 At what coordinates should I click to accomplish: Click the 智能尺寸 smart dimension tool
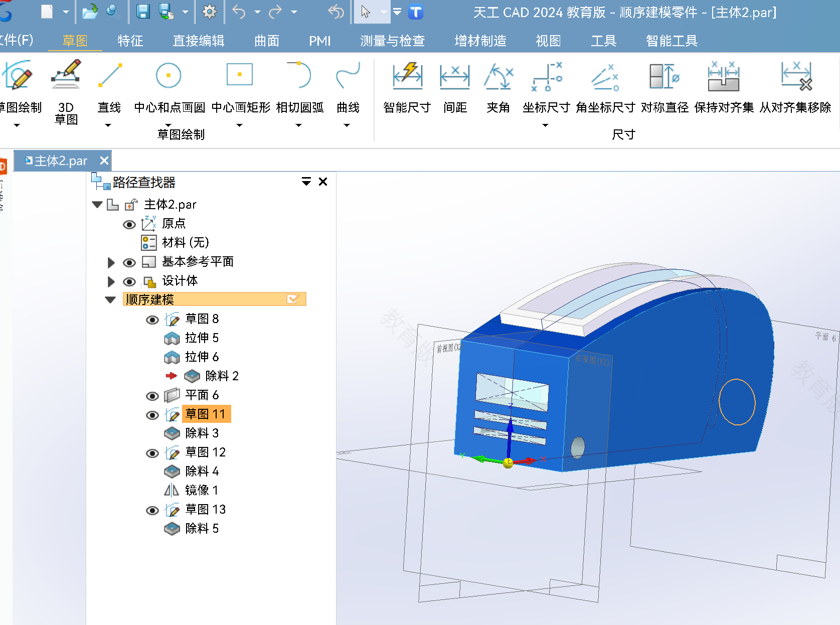click(407, 86)
